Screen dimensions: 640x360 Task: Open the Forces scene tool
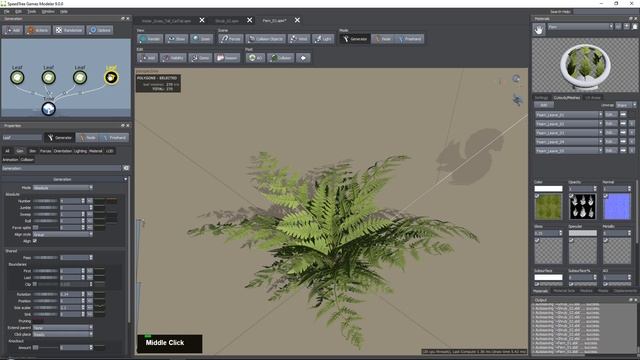(x=231, y=39)
